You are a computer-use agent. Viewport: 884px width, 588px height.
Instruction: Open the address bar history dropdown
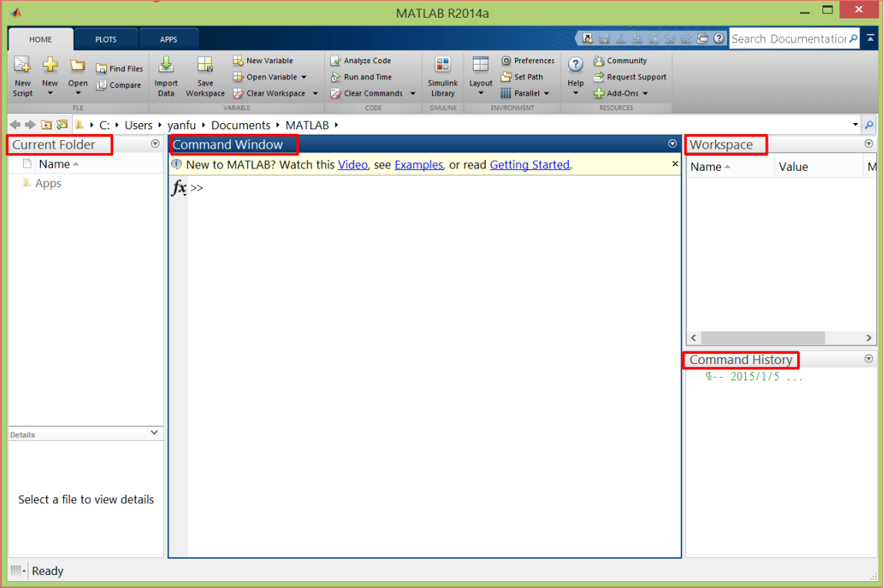click(x=856, y=125)
